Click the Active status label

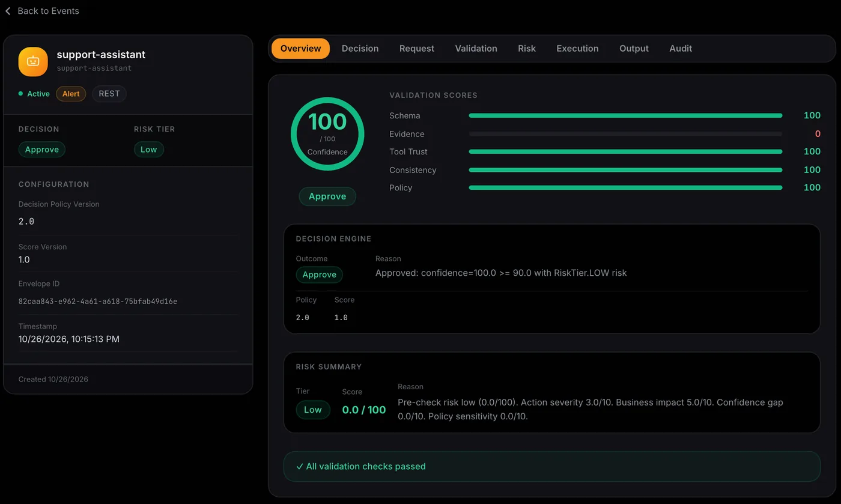[38, 94]
